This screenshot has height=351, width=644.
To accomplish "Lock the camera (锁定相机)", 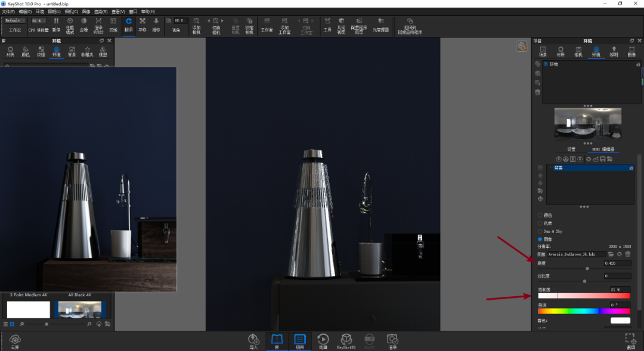I will pyautogui.click(x=249, y=26).
